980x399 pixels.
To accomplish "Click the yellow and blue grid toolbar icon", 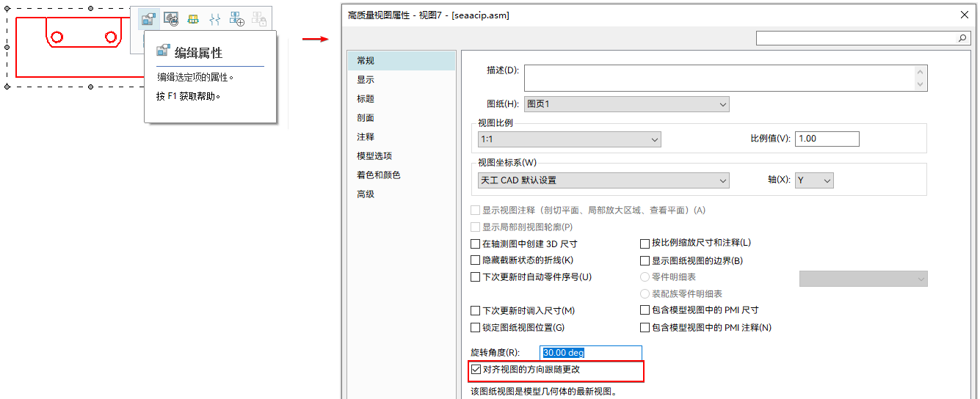I will (x=193, y=19).
